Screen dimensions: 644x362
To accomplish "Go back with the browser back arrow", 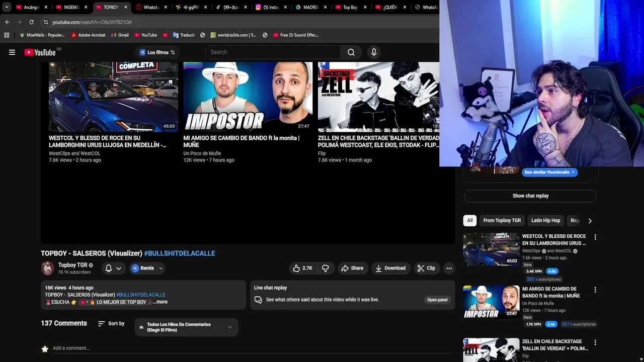I will (7, 22).
